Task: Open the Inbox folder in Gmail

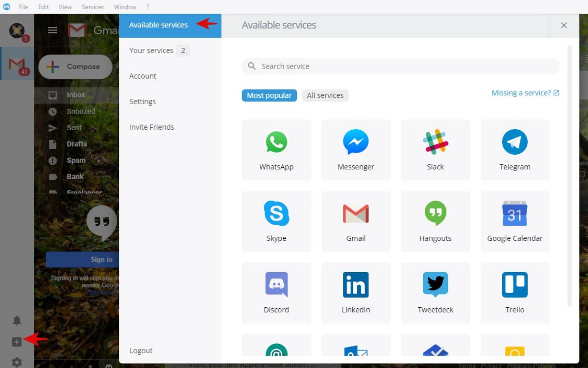Action: click(76, 95)
